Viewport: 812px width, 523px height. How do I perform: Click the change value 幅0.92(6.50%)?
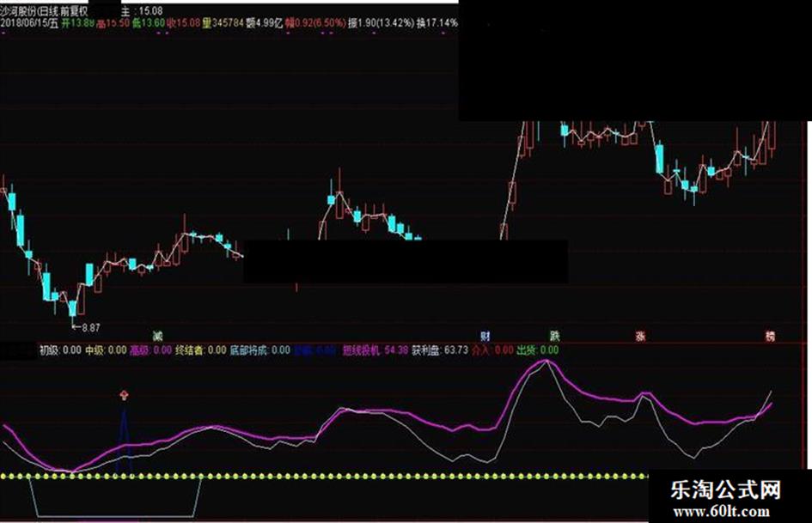click(x=314, y=23)
